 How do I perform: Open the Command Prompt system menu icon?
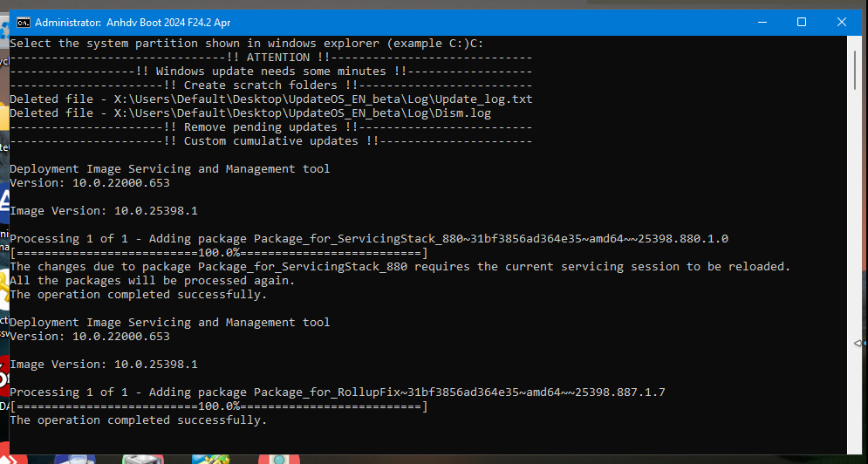24,23
